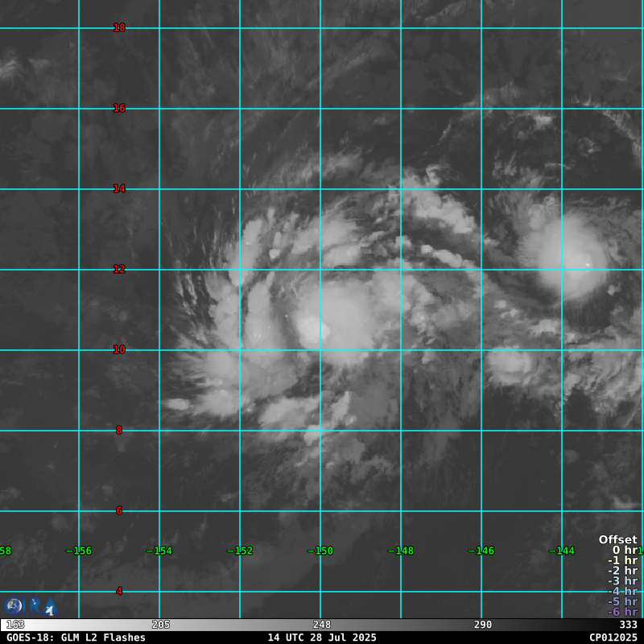The image size is (644, 644).
Task: Click the longitude label -150
Action: pyautogui.click(x=320, y=551)
